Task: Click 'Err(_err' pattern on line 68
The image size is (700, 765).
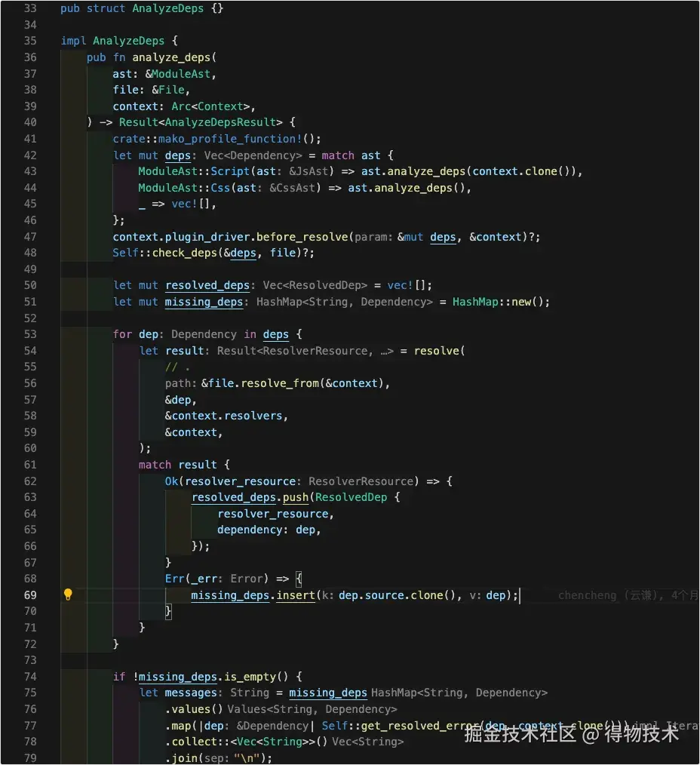Action: click(x=191, y=579)
